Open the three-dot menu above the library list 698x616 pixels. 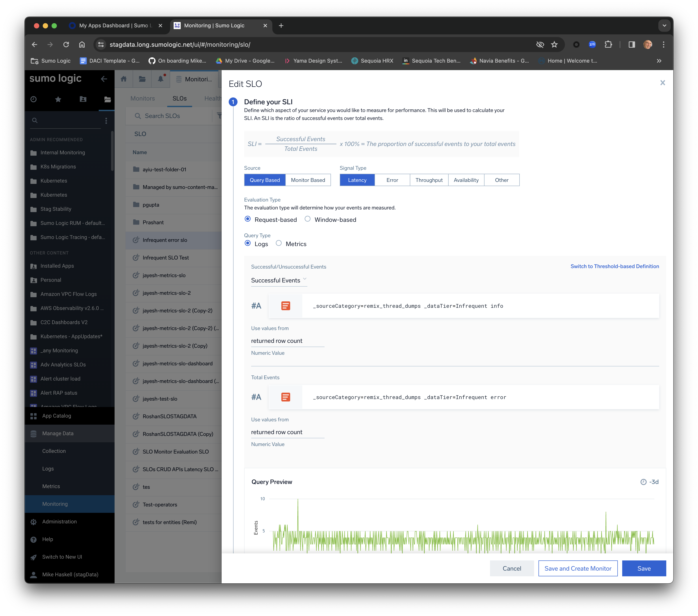tap(106, 121)
